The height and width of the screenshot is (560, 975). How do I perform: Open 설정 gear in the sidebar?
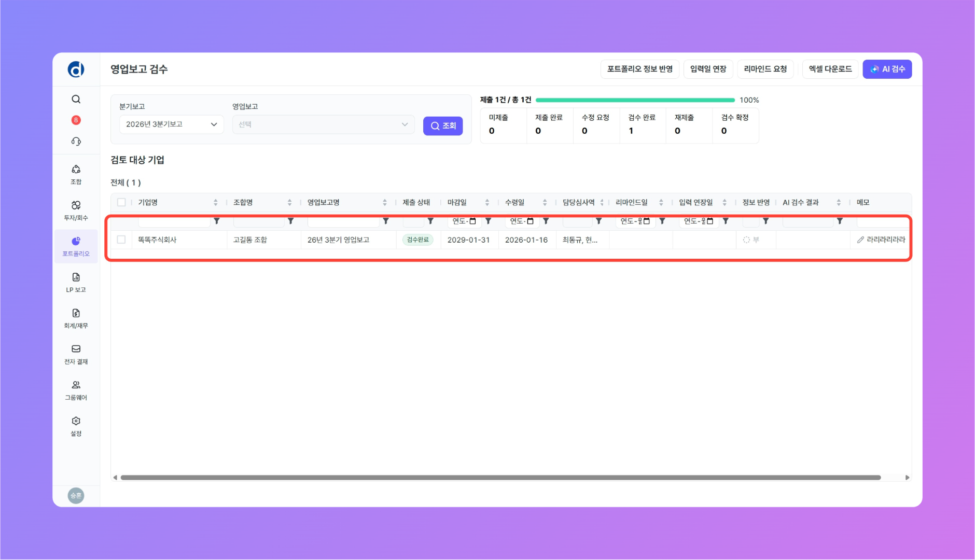tap(76, 426)
